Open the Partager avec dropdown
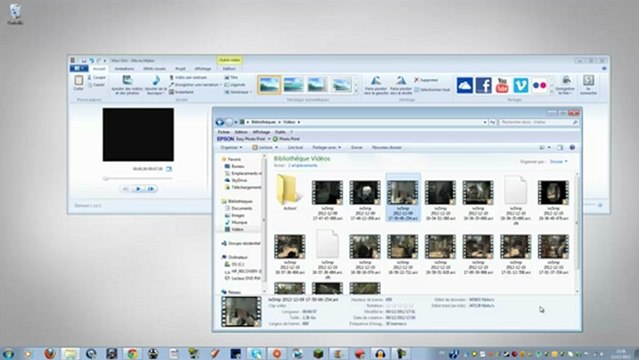The height and width of the screenshot is (360, 639). click(326, 147)
